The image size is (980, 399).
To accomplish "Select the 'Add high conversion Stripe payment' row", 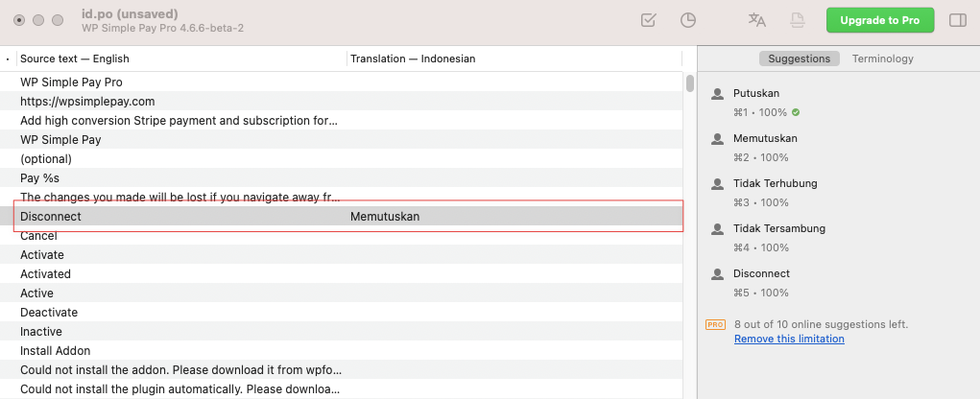I will [x=342, y=121].
